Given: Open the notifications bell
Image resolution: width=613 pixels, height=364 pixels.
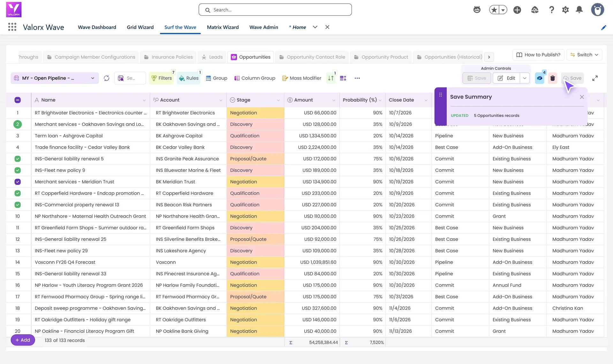Looking at the screenshot, I should 579,10.
